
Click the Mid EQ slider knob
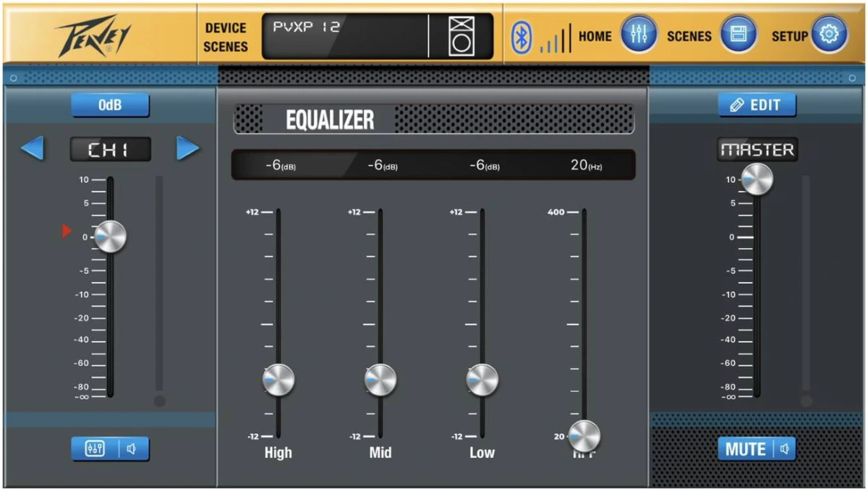(380, 380)
